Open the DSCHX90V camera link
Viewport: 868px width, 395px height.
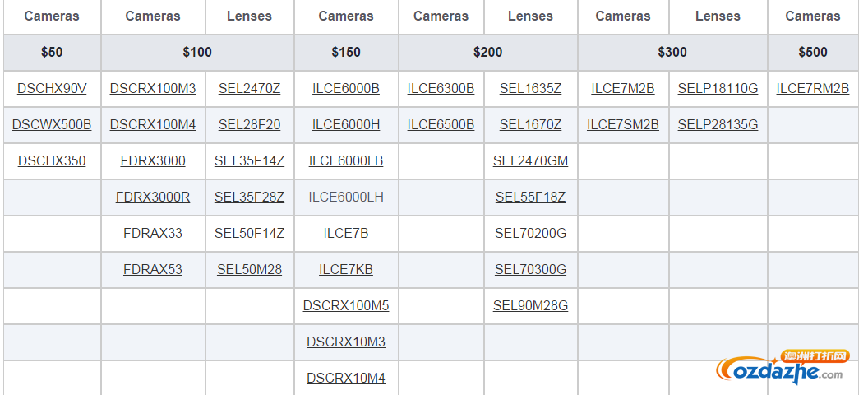52,89
